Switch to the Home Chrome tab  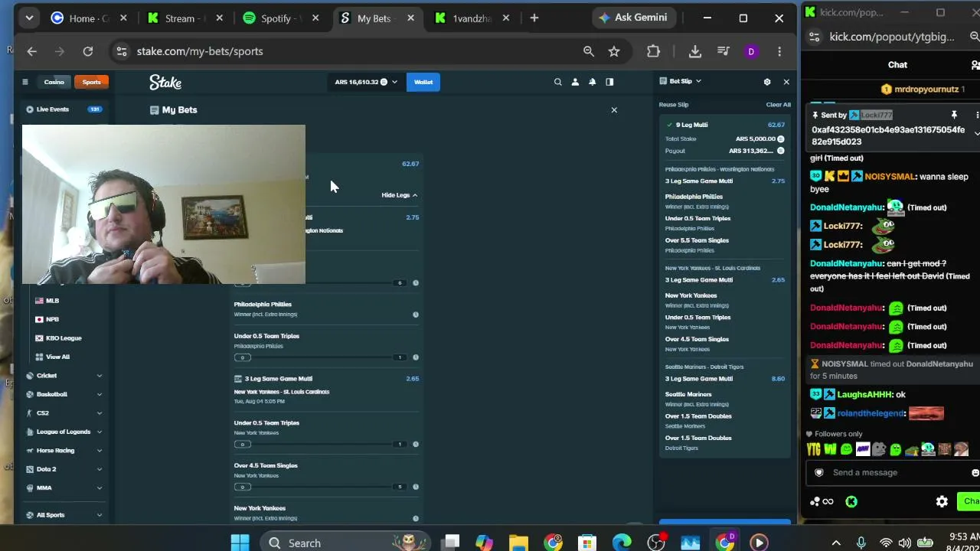pyautogui.click(x=90, y=18)
